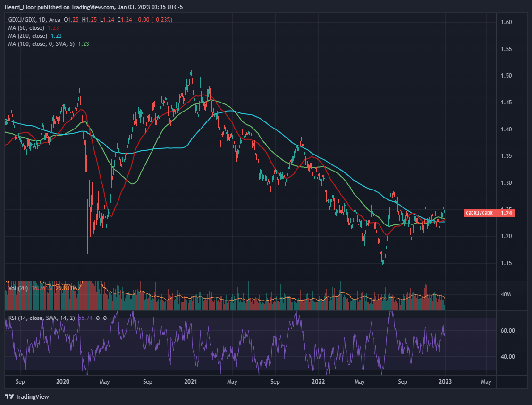Image resolution: width=532 pixels, height=405 pixels.
Task: Click the C1.24 close value in legend
Action: (125, 20)
